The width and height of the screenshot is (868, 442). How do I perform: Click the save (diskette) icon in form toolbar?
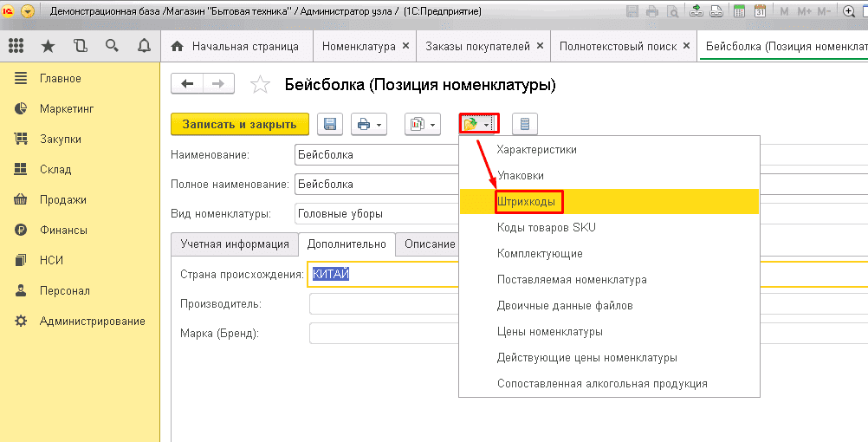[x=330, y=125]
